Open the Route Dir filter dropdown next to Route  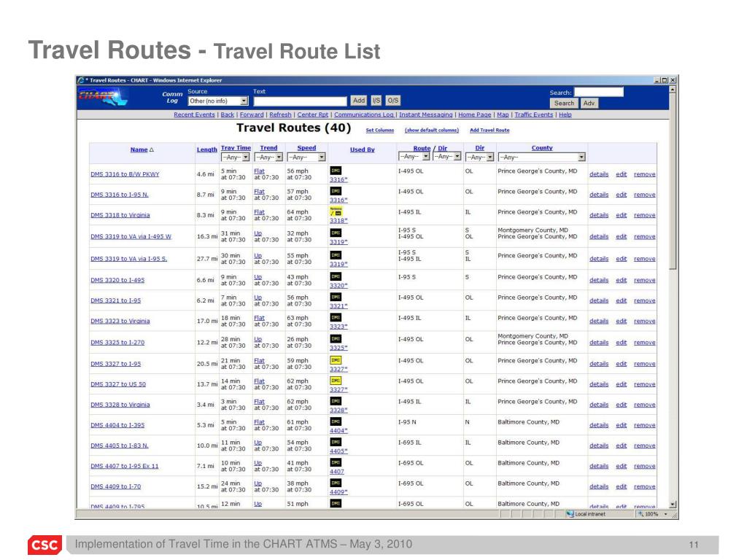pyautogui.click(x=447, y=156)
